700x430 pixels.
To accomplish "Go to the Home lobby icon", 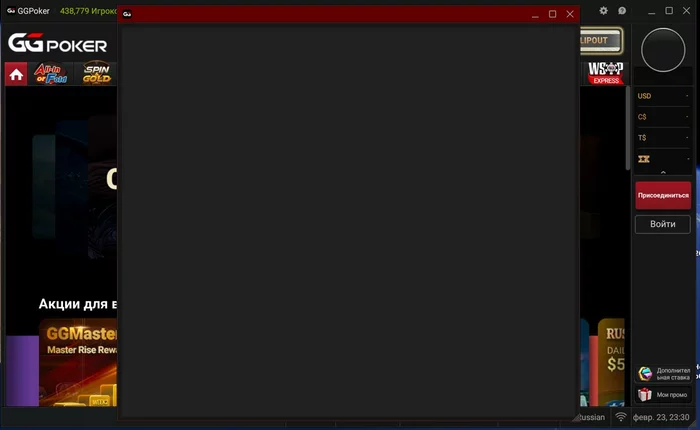I will coord(16,74).
